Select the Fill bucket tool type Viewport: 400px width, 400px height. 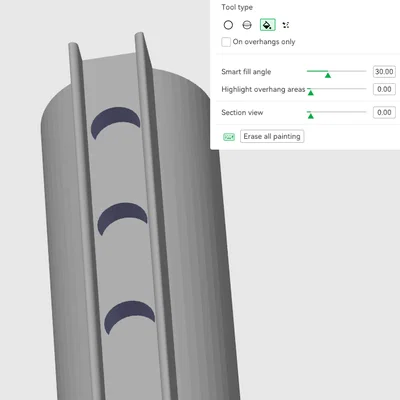268,25
